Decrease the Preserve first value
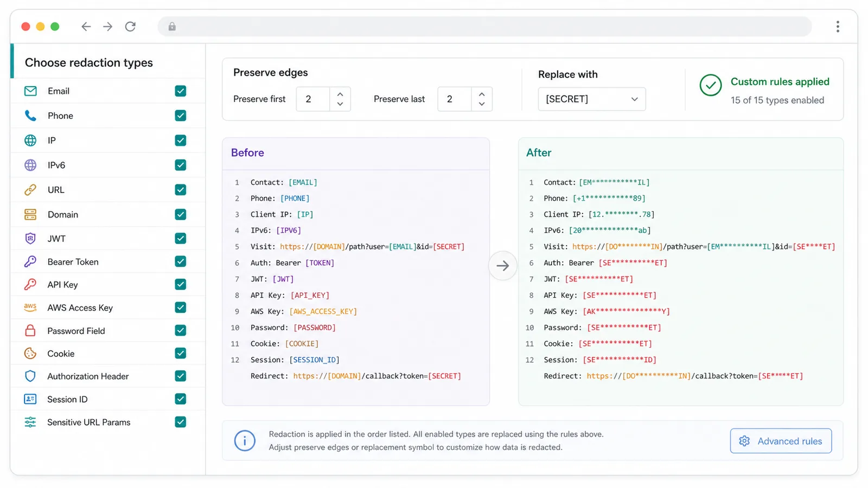 pyautogui.click(x=340, y=104)
